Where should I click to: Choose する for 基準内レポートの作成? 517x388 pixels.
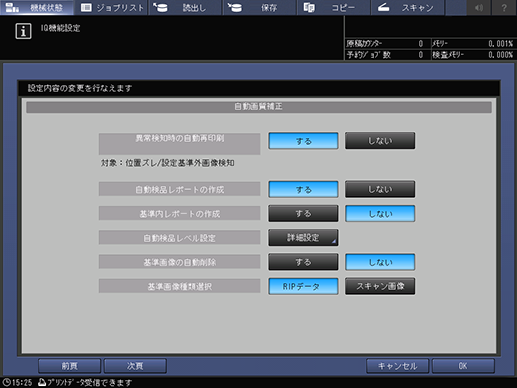click(x=303, y=213)
